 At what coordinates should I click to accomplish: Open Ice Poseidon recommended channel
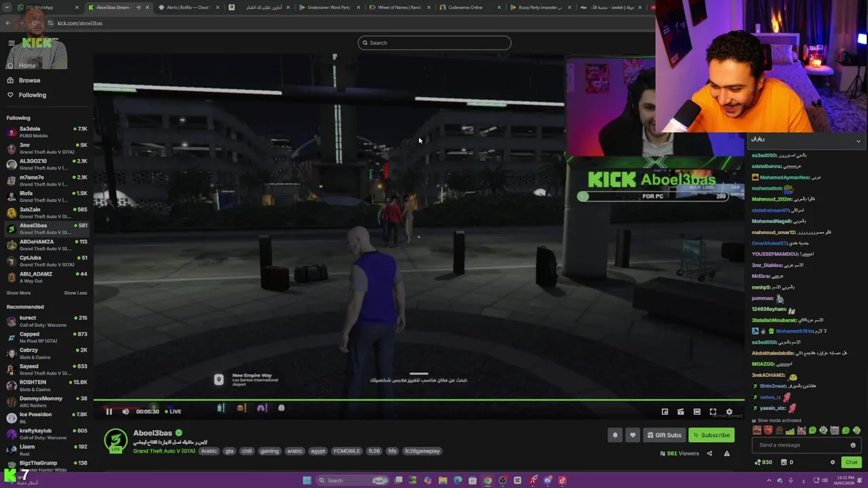(46, 418)
